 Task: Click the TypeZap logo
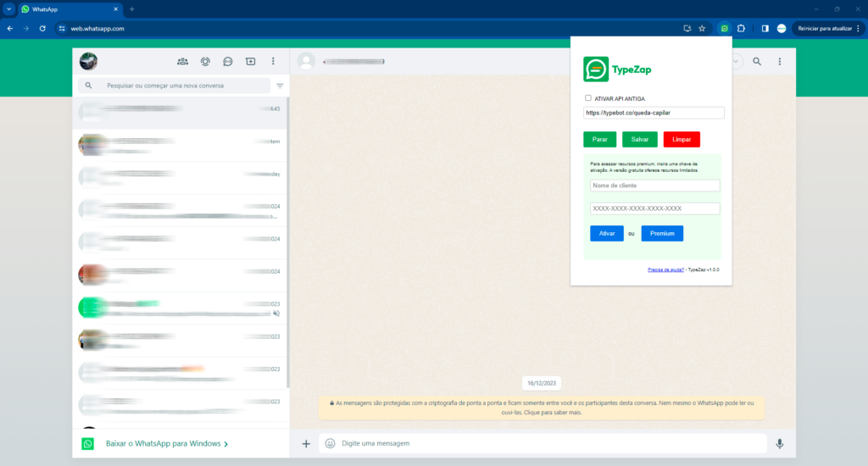click(x=617, y=69)
